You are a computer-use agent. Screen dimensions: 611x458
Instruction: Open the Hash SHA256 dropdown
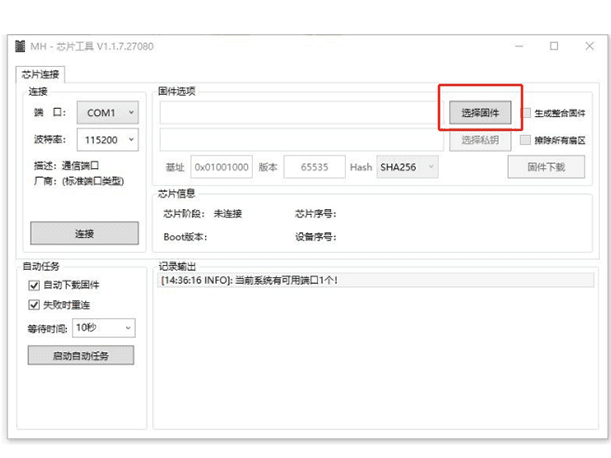point(407,167)
